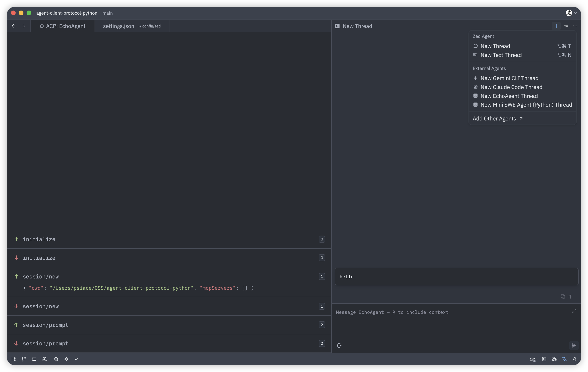Viewport: 588px width, 372px height.
Task: Open the notifications bell icon
Action: pyautogui.click(x=575, y=359)
